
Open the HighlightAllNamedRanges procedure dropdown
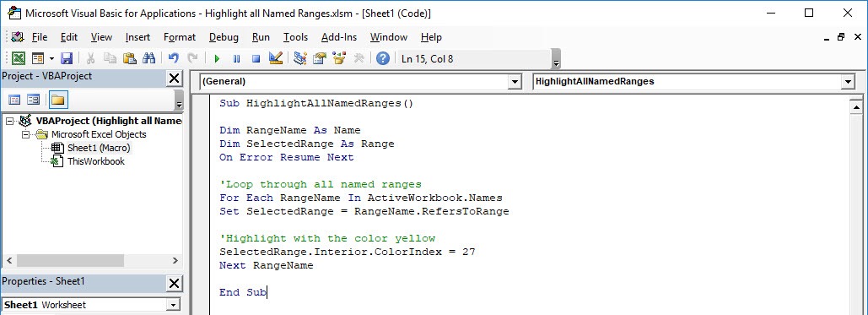848,82
